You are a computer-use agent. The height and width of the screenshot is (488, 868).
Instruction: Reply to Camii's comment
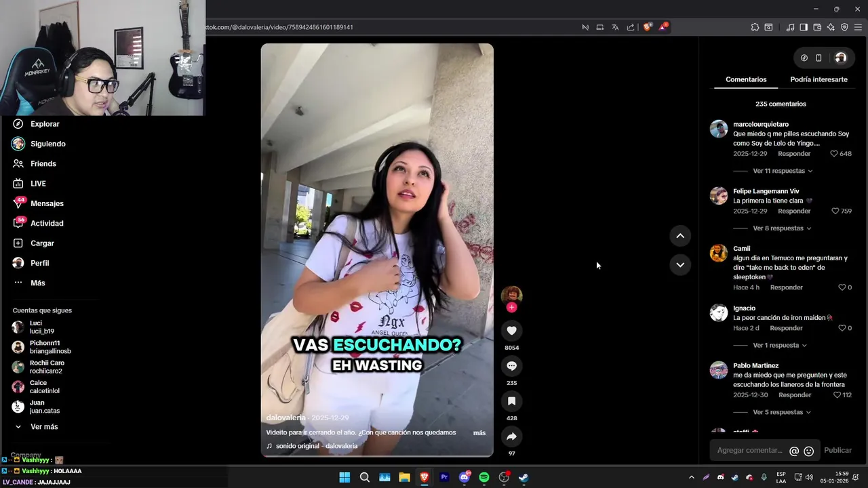click(x=786, y=287)
